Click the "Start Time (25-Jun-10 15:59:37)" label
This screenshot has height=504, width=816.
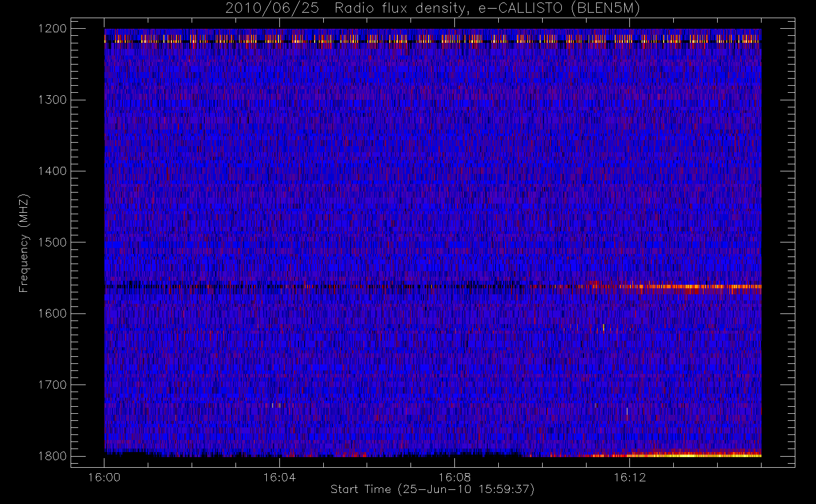pyautogui.click(x=432, y=489)
